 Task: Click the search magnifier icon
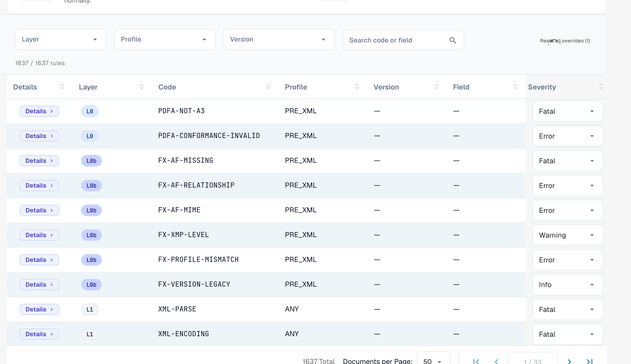453,40
